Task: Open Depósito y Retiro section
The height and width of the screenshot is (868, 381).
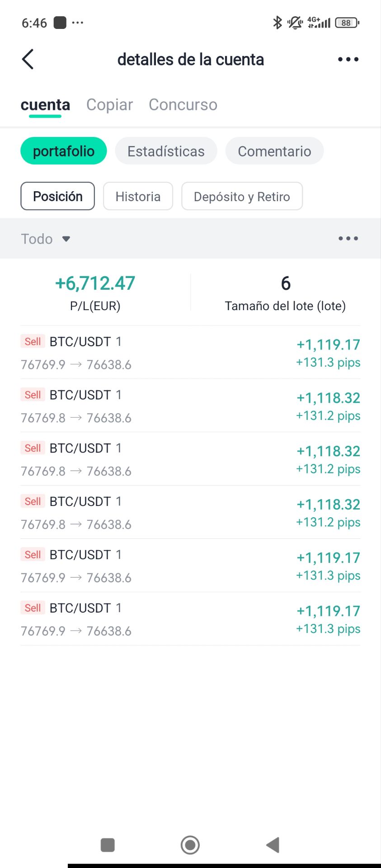Action: click(x=242, y=196)
